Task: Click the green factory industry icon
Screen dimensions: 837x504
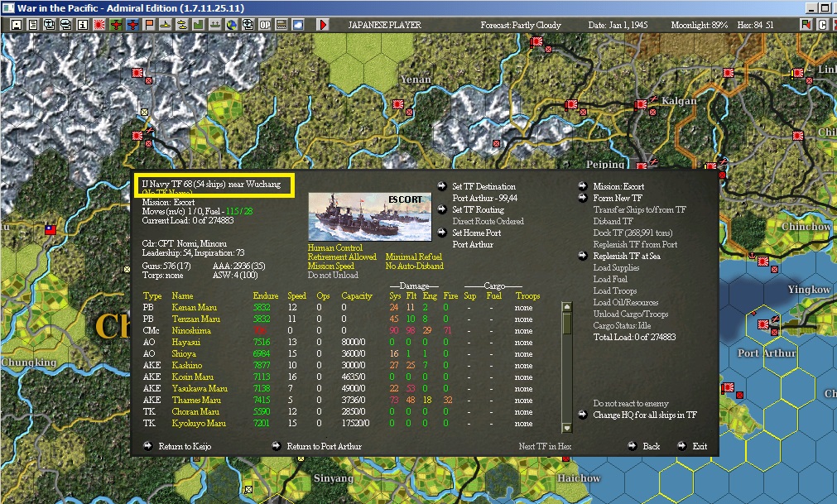Action: [199, 25]
